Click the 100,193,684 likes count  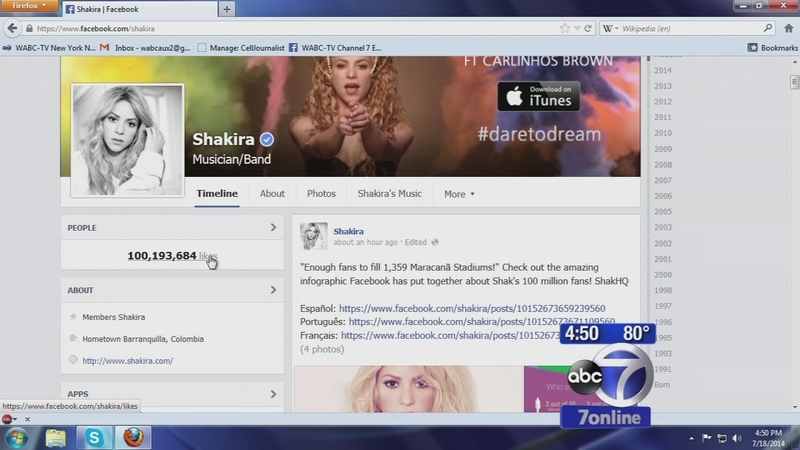click(x=172, y=256)
